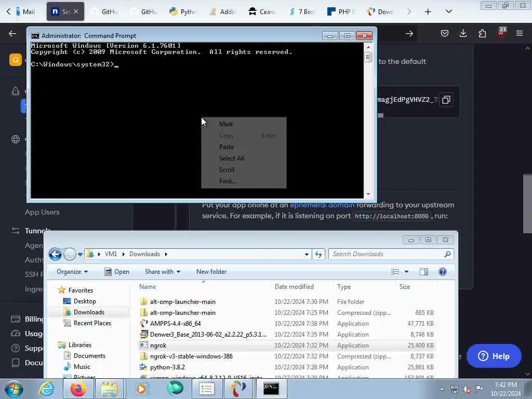Click the extension icon with 23 badge
The width and height of the screenshot is (532, 399).
[501, 33]
